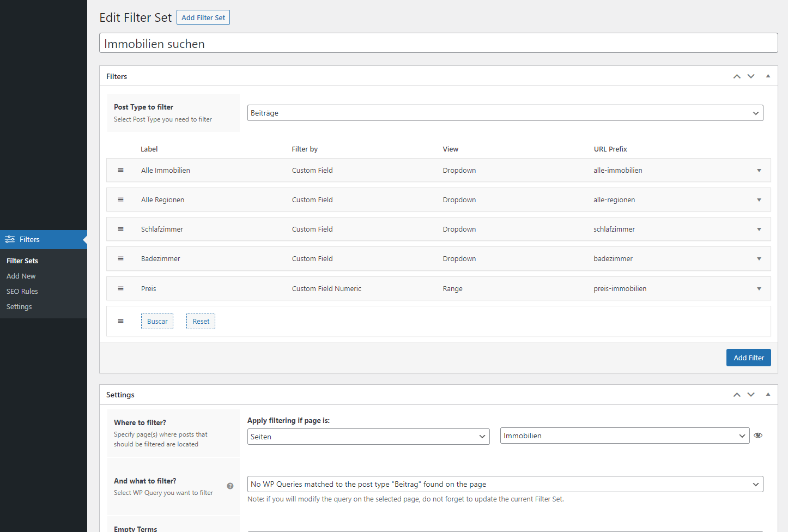
Task: Go to Add New in sidebar menu
Action: [x=21, y=276]
